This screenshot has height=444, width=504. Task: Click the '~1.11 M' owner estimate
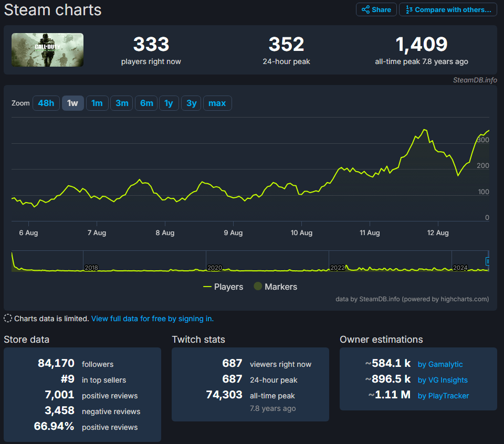[390, 395]
